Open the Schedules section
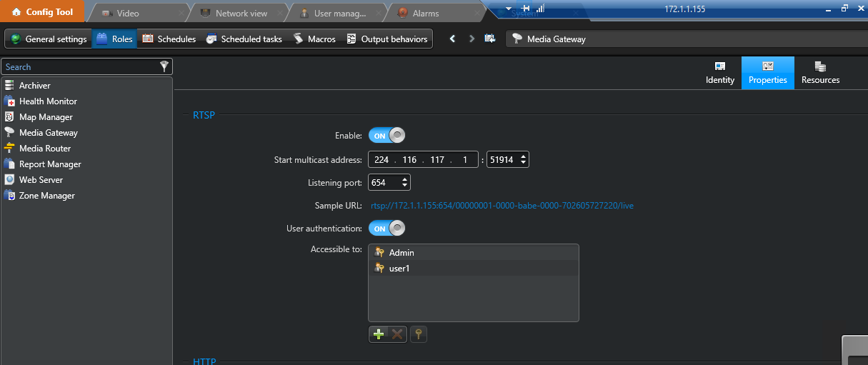This screenshot has height=365, width=868. 169,39
